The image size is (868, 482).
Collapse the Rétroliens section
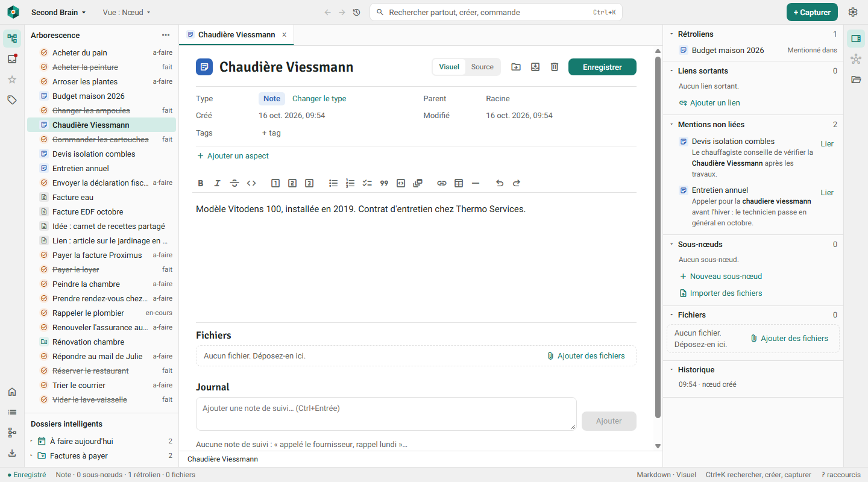(x=672, y=34)
